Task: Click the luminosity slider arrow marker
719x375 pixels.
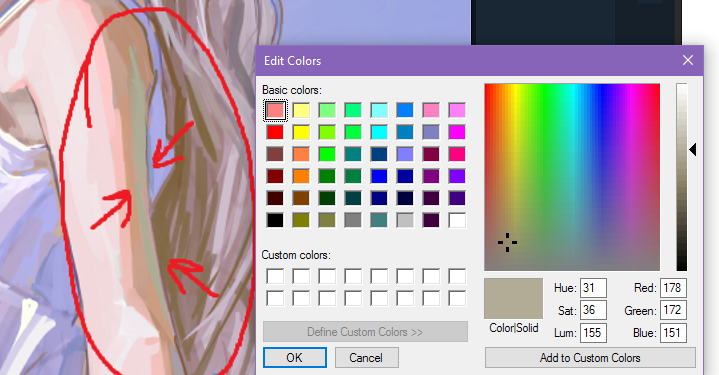Action: tap(693, 149)
